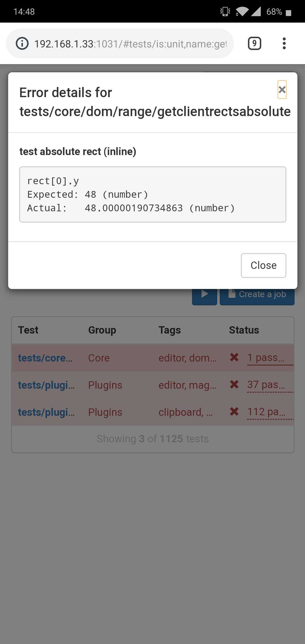305x644 pixels.
Task: Click the Test column header
Action: [28, 330]
